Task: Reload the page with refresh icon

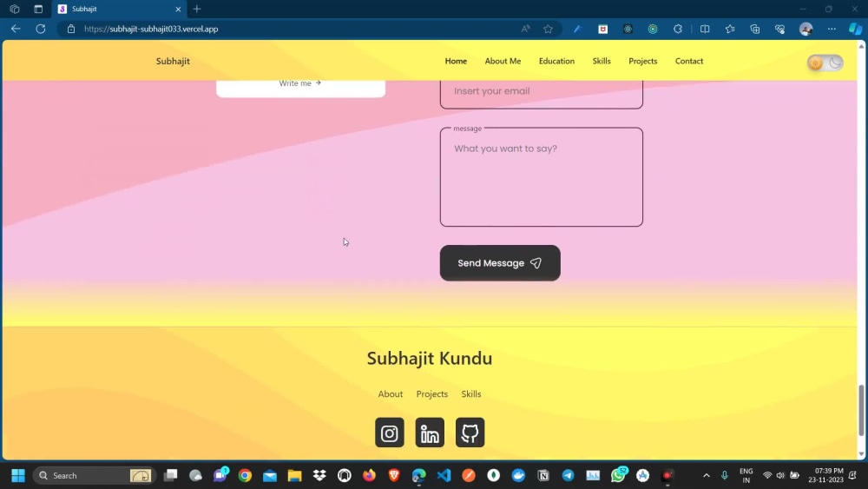Action: click(x=41, y=29)
